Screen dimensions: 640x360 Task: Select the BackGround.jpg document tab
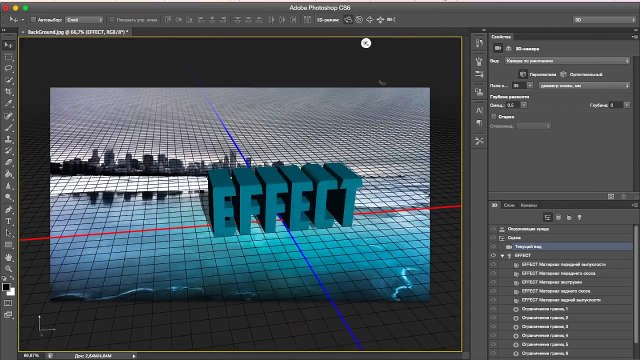78,32
